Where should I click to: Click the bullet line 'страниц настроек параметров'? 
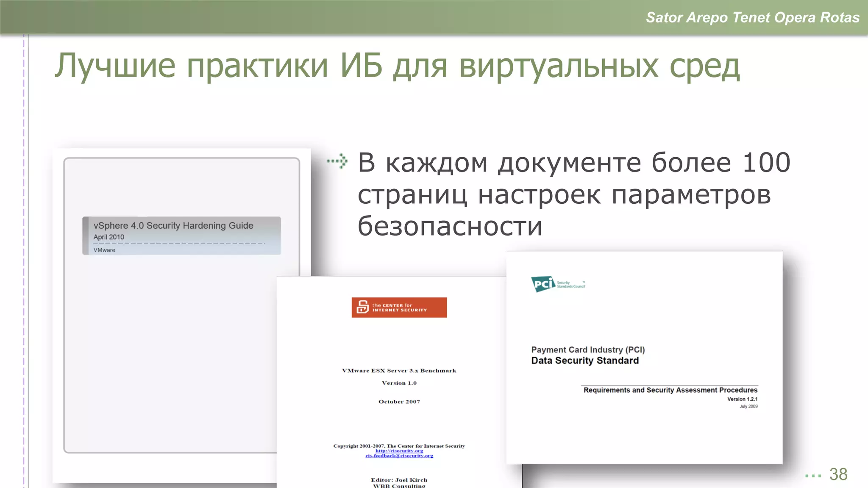[x=564, y=195]
